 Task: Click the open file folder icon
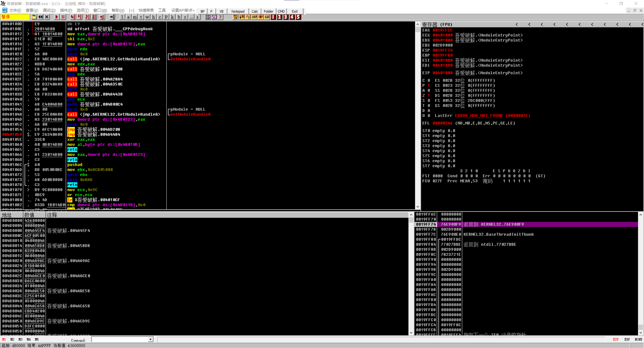pos(34,17)
